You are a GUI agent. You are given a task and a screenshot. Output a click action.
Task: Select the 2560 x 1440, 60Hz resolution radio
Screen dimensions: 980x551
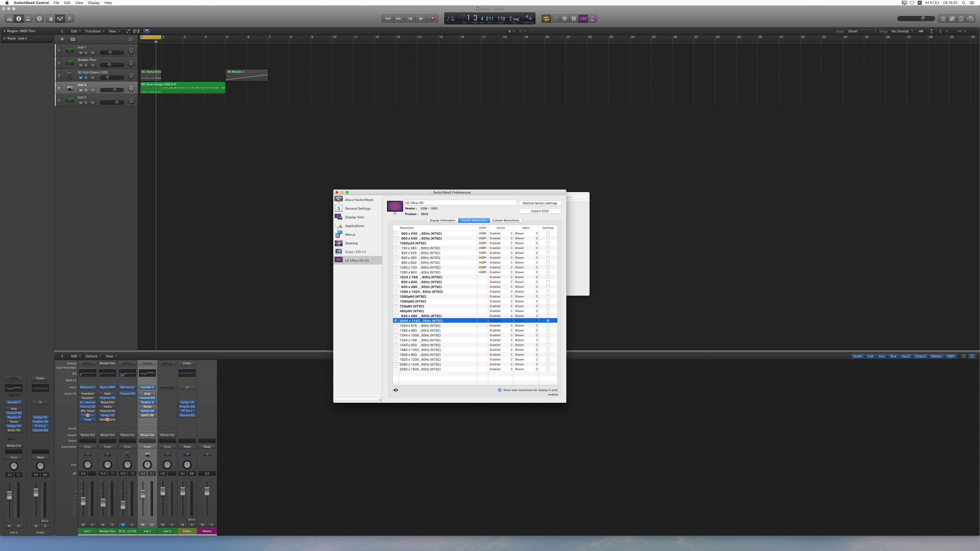(395, 364)
